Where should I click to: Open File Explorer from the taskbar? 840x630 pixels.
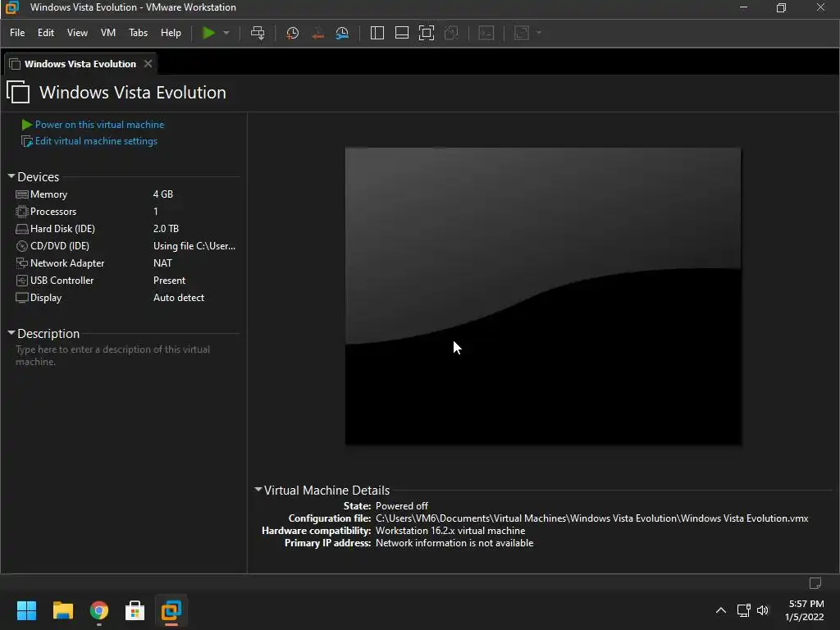[62, 610]
